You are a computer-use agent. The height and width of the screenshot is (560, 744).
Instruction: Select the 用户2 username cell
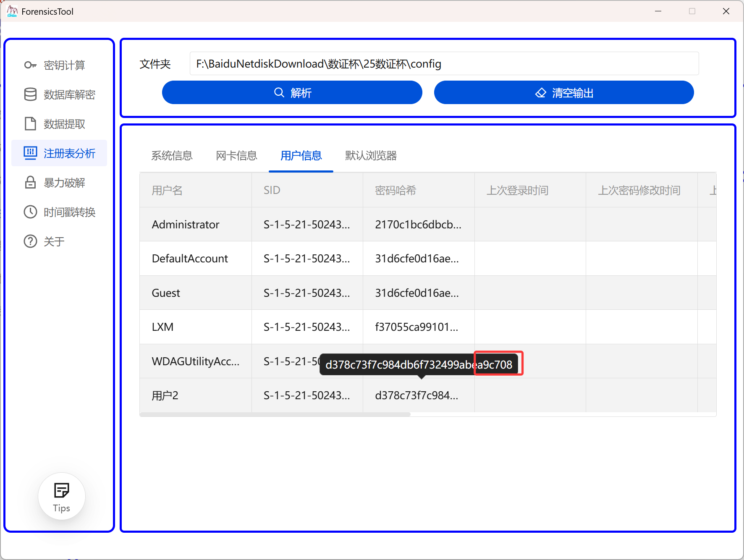tap(196, 395)
